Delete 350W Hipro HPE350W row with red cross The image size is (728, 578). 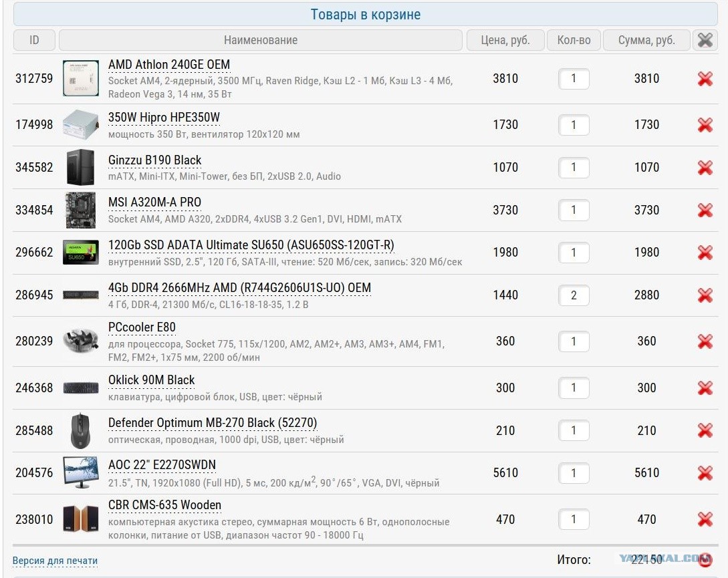point(705,125)
